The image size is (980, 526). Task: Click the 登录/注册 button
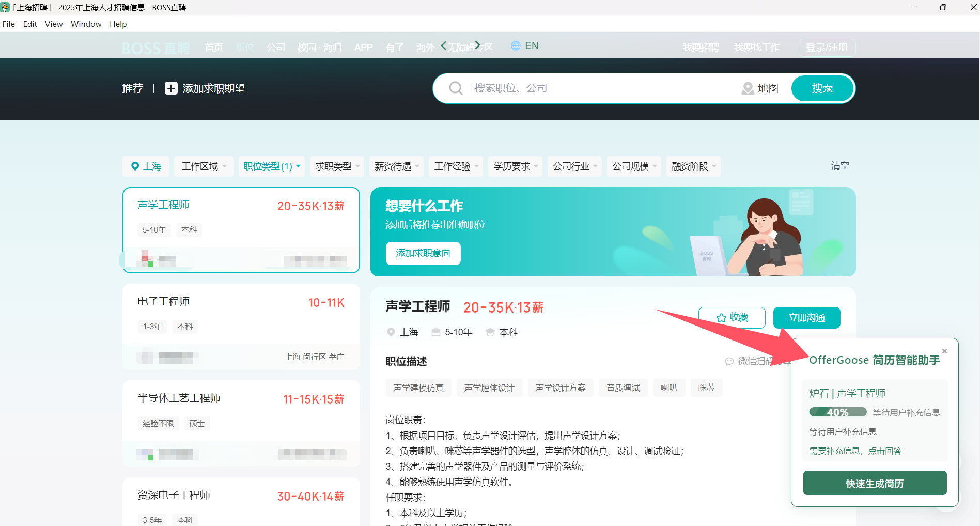click(827, 48)
